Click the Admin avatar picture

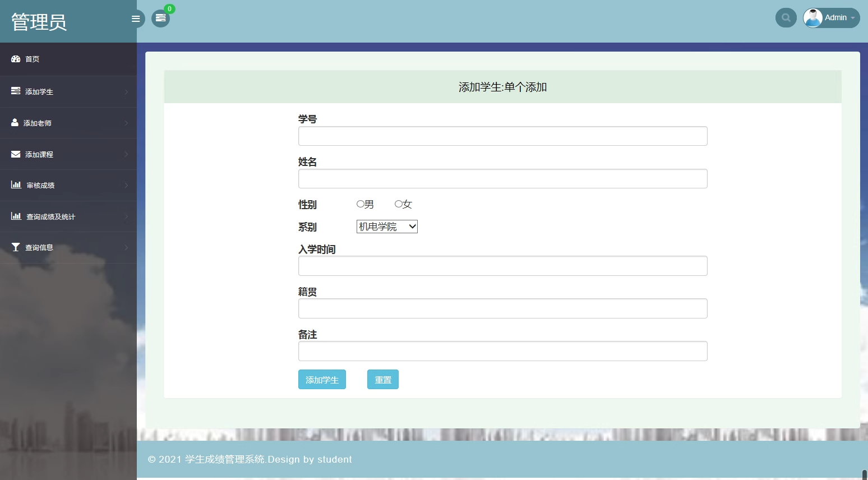pos(812,17)
